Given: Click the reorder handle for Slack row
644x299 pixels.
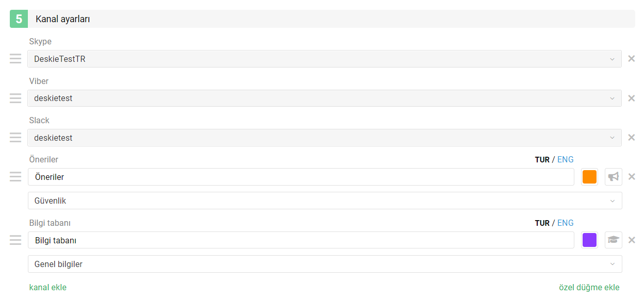Looking at the screenshot, I should coord(15,138).
